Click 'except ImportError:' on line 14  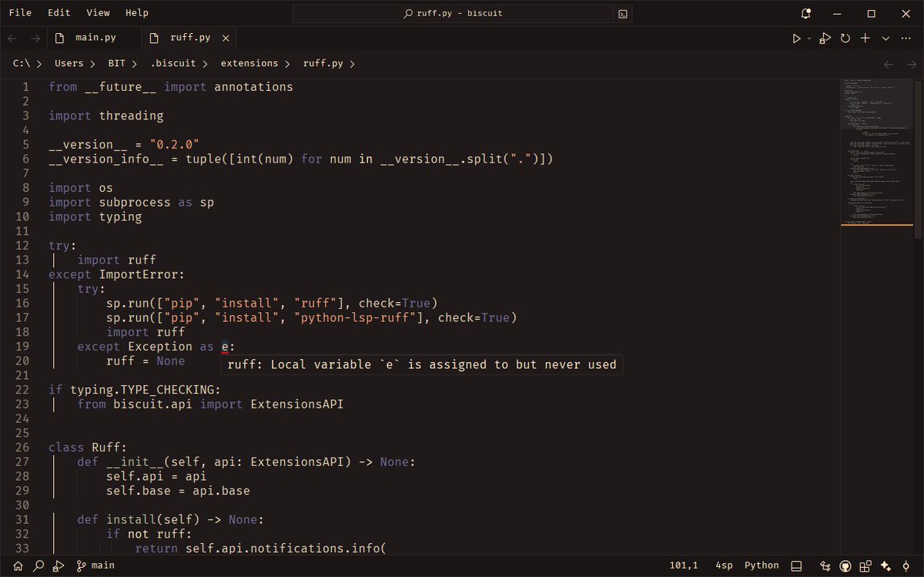click(117, 274)
